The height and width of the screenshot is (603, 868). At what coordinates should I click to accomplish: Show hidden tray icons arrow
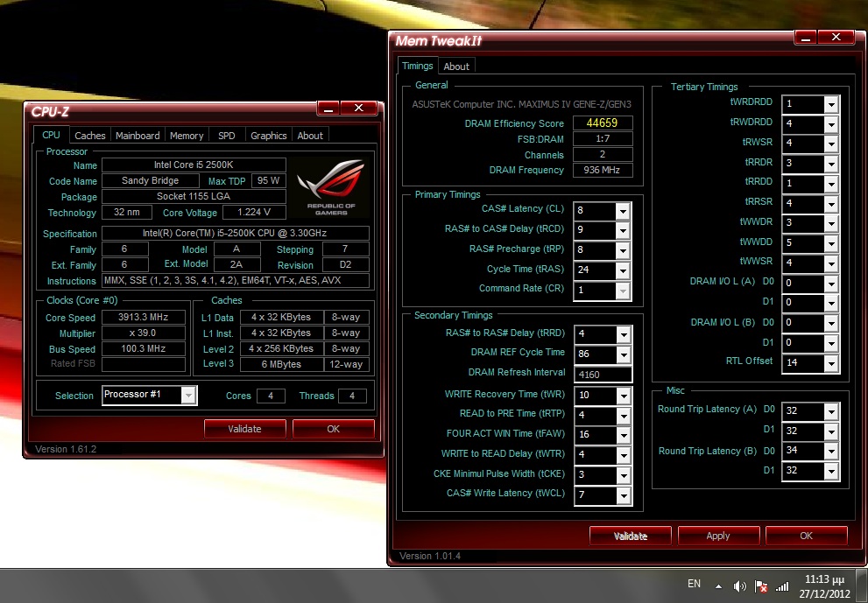tap(718, 586)
